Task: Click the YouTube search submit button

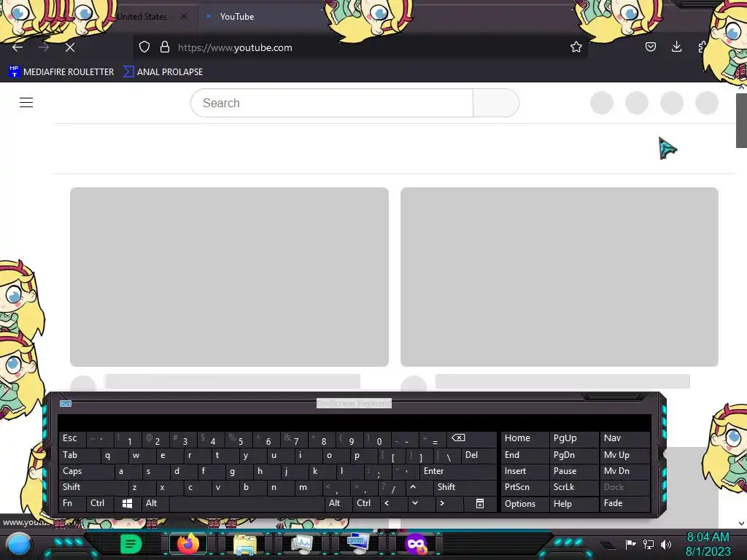Action: pyautogui.click(x=496, y=103)
